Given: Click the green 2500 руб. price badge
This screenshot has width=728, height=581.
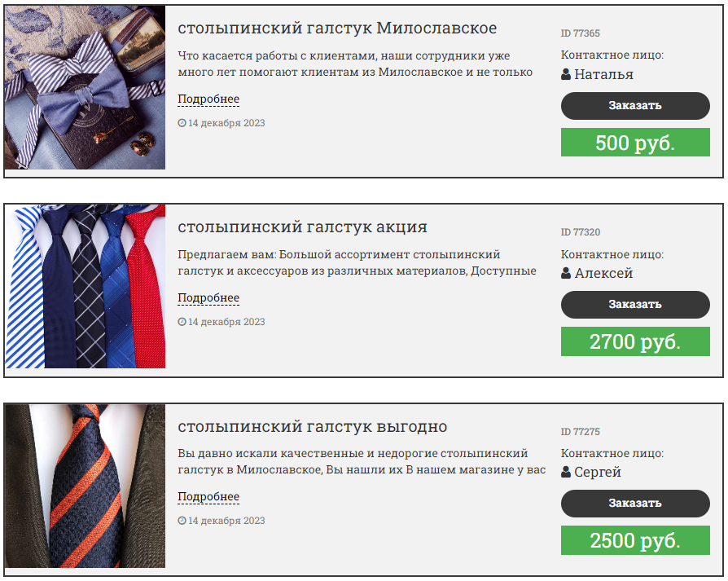Looking at the screenshot, I should coord(635,540).
